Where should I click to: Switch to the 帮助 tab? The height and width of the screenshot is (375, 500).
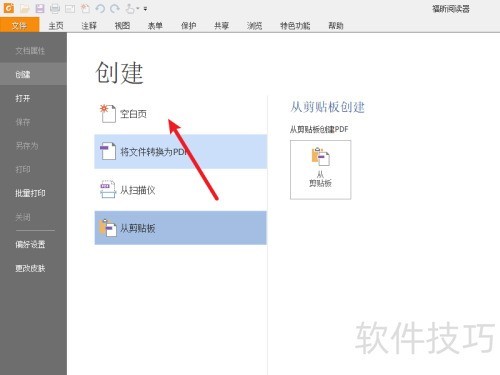point(336,26)
